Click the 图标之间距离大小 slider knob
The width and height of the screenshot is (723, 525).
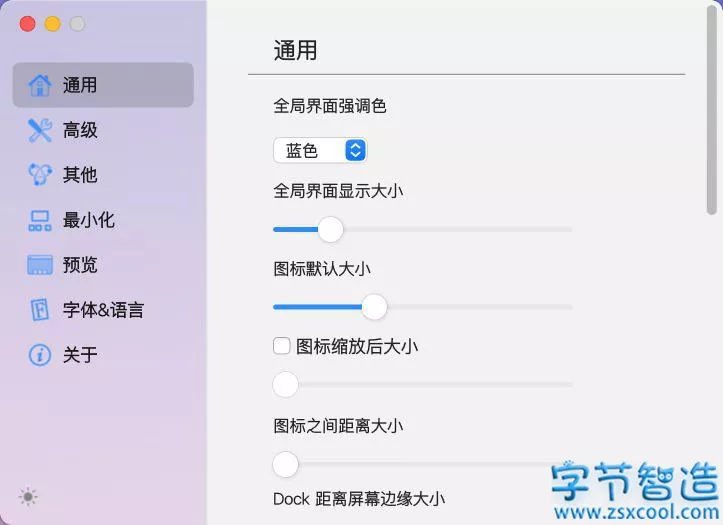click(286, 464)
